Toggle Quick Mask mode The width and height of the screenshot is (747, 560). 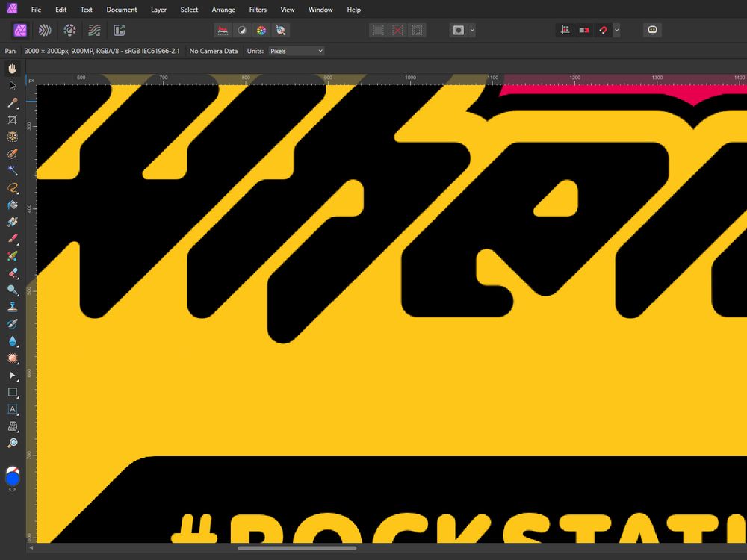(459, 31)
